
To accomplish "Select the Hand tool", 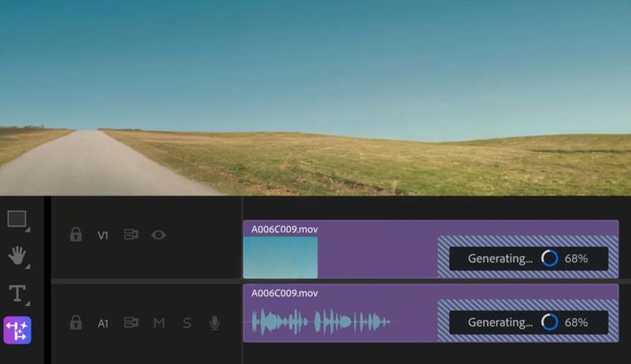I will 17,256.
